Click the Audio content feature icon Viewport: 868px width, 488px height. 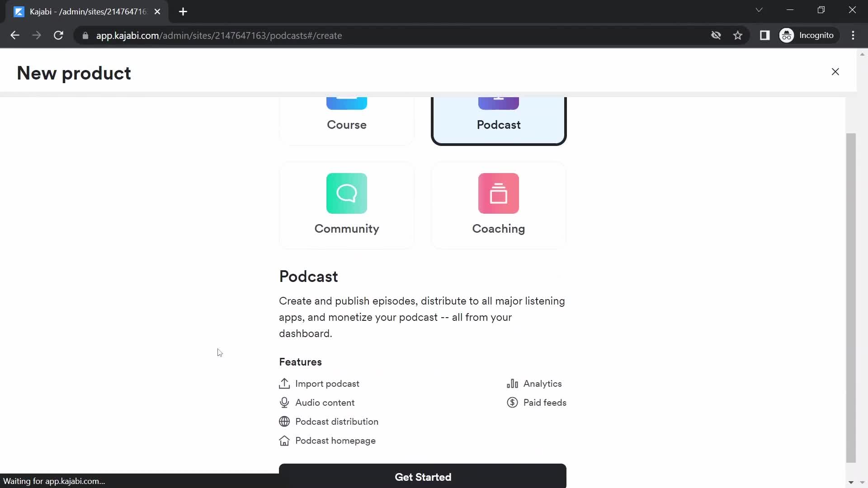(284, 403)
